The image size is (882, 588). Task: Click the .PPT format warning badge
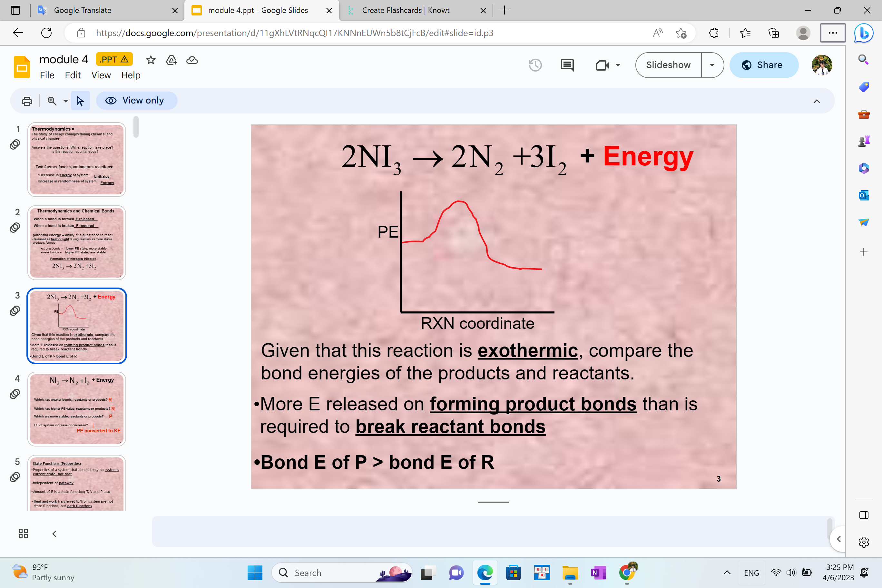point(114,59)
